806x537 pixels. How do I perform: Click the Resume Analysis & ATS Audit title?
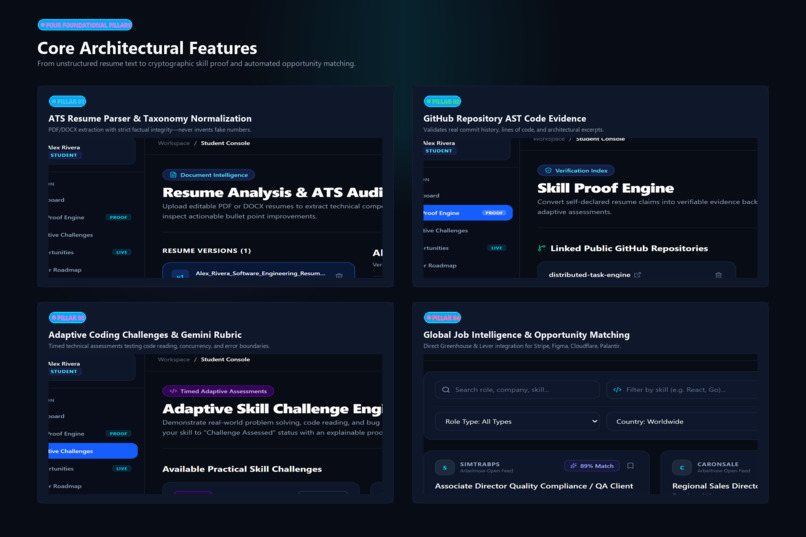(272, 192)
